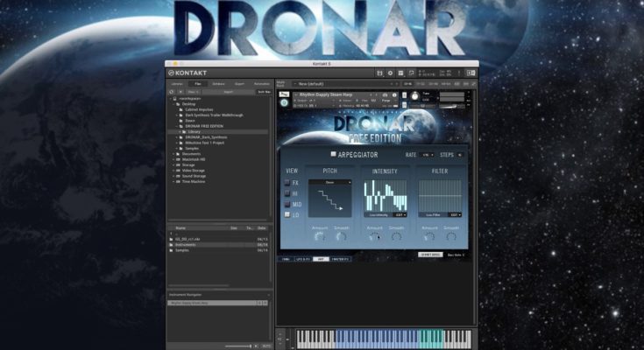
Task: Enable the MID view checkbox
Action: 286,204
